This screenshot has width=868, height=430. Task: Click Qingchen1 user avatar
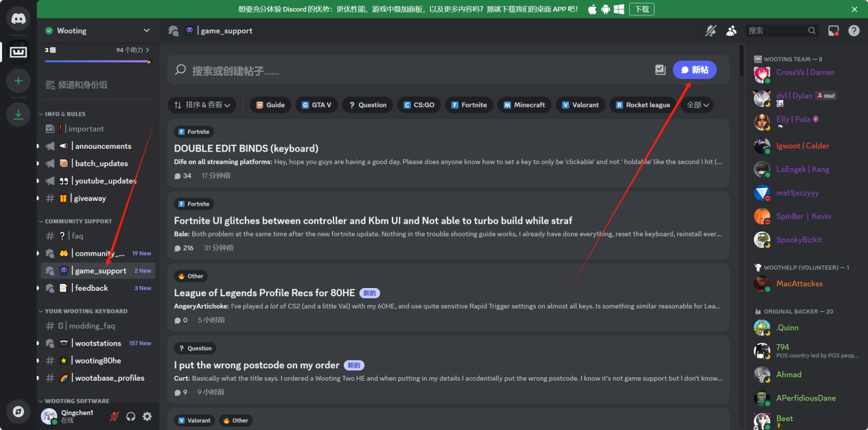coord(49,416)
